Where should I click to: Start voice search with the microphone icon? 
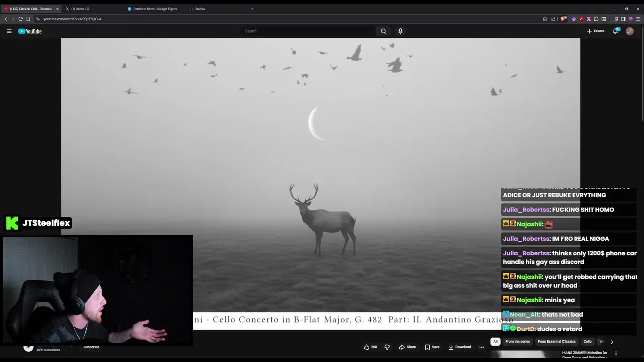coord(400,31)
